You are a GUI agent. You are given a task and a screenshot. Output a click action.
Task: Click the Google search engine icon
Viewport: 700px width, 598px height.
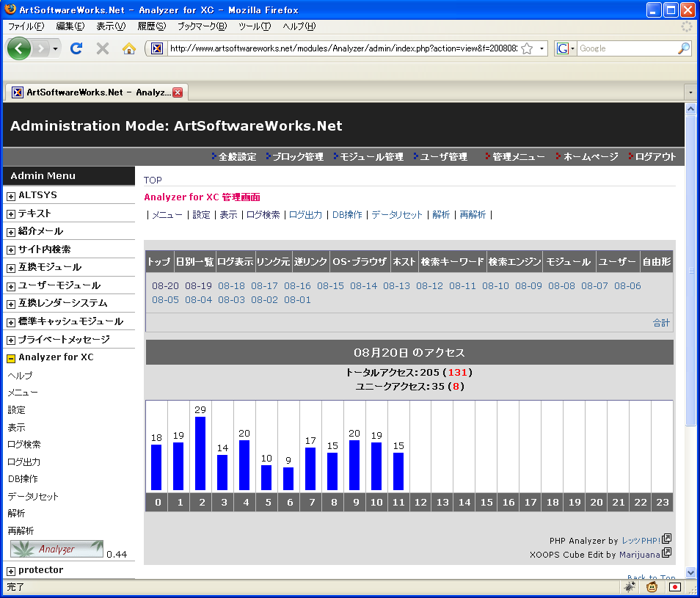pyautogui.click(x=563, y=48)
